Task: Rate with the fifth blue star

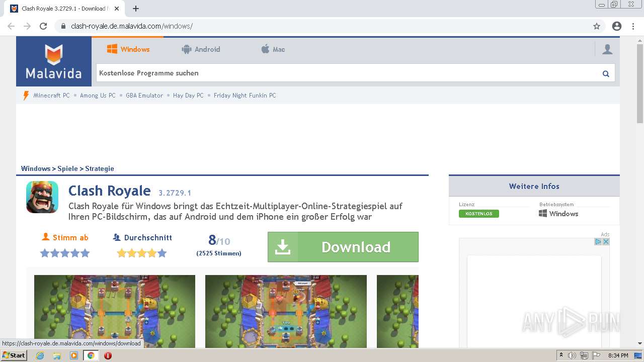Action: tap(85, 253)
